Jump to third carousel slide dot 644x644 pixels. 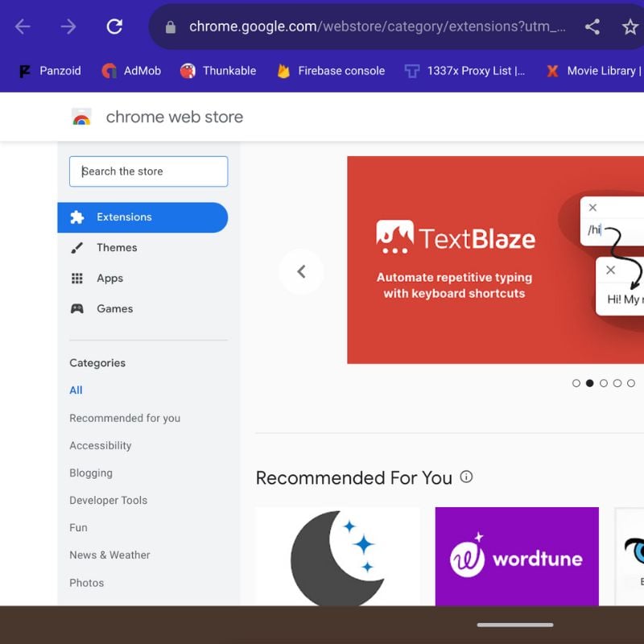[x=603, y=383]
